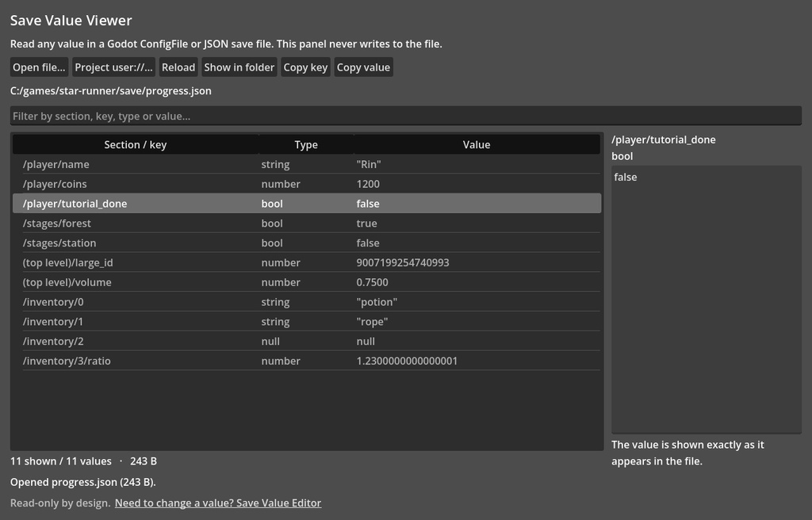
Task: Click the Open file... button
Action: point(40,67)
